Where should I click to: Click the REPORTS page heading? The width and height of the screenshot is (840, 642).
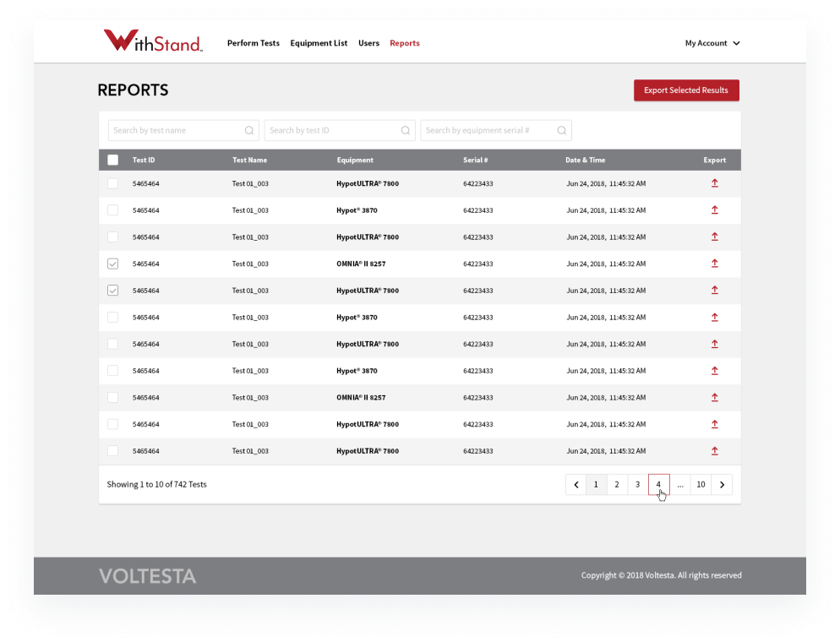133,90
